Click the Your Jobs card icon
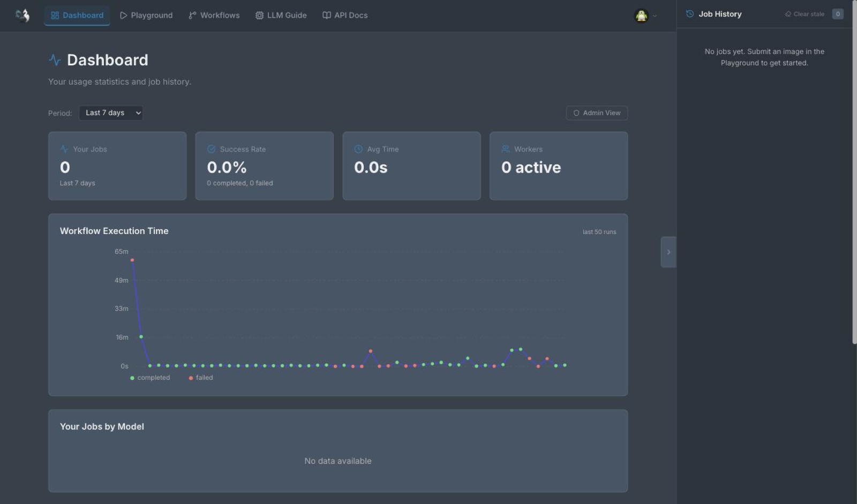857x504 pixels. click(64, 149)
